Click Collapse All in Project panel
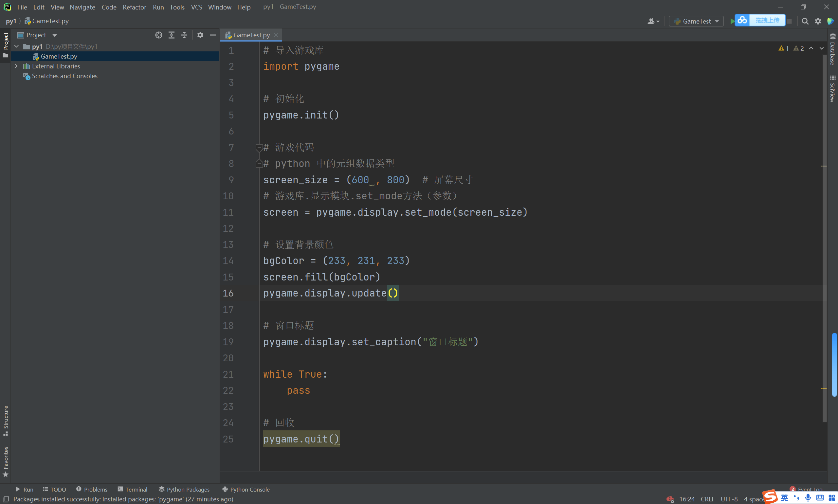838x504 pixels. tap(184, 35)
